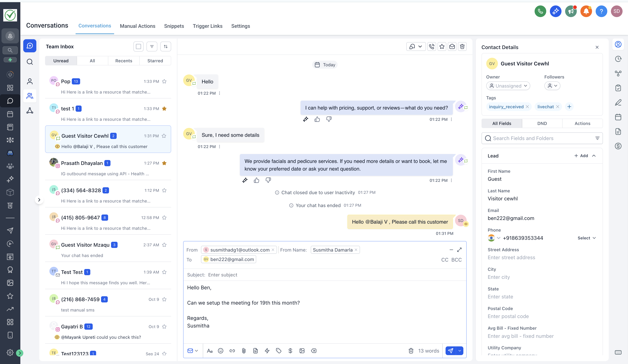Click the sort arrows icon in Team Inbox
The image size is (628, 364).
point(166,47)
